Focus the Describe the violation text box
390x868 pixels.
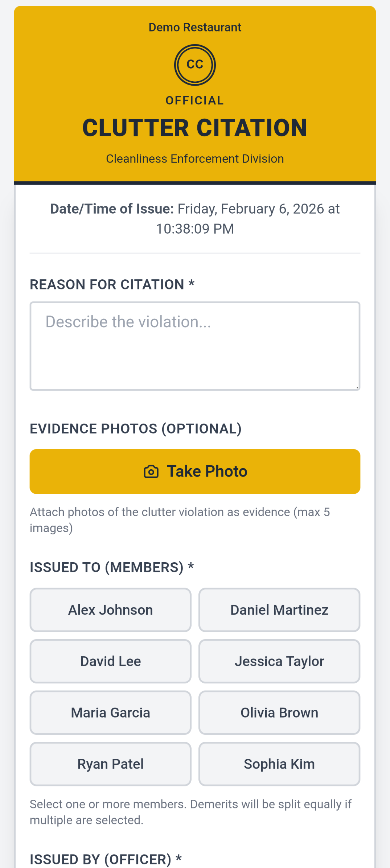(x=195, y=346)
